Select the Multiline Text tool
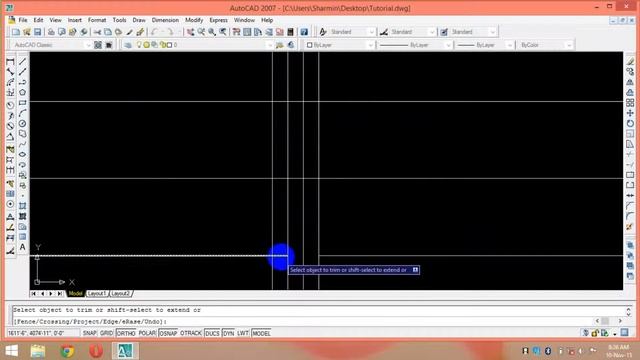The image size is (640, 360). (x=22, y=247)
